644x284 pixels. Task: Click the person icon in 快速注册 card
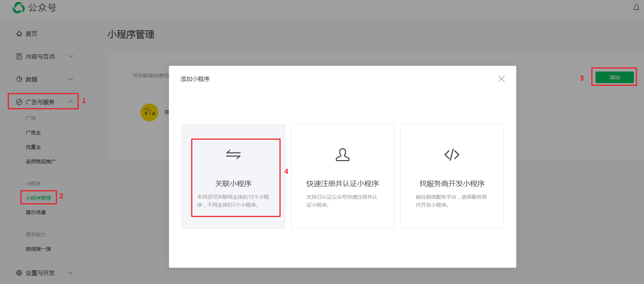[343, 155]
